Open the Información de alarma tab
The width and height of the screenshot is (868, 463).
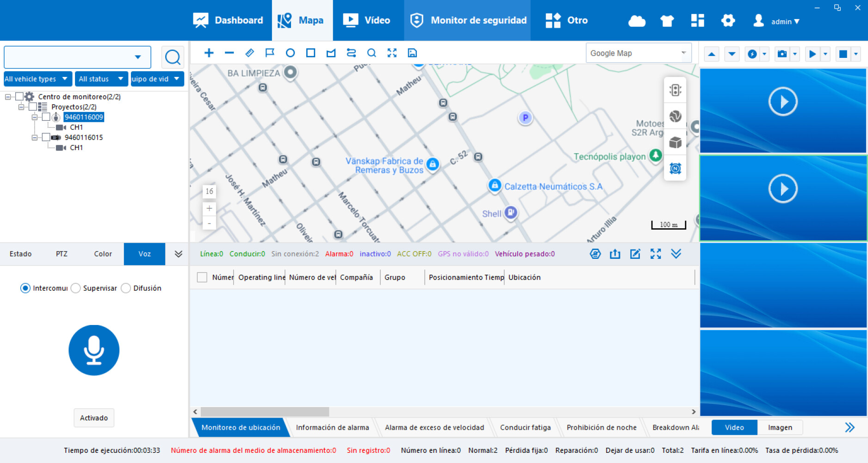pos(332,427)
